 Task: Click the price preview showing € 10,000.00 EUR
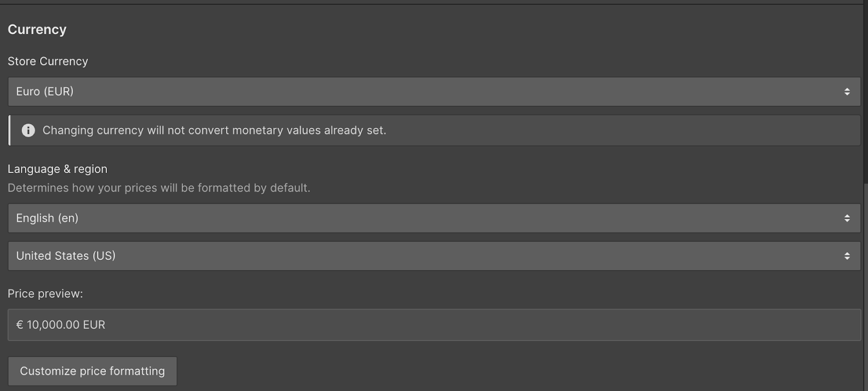pyautogui.click(x=61, y=324)
